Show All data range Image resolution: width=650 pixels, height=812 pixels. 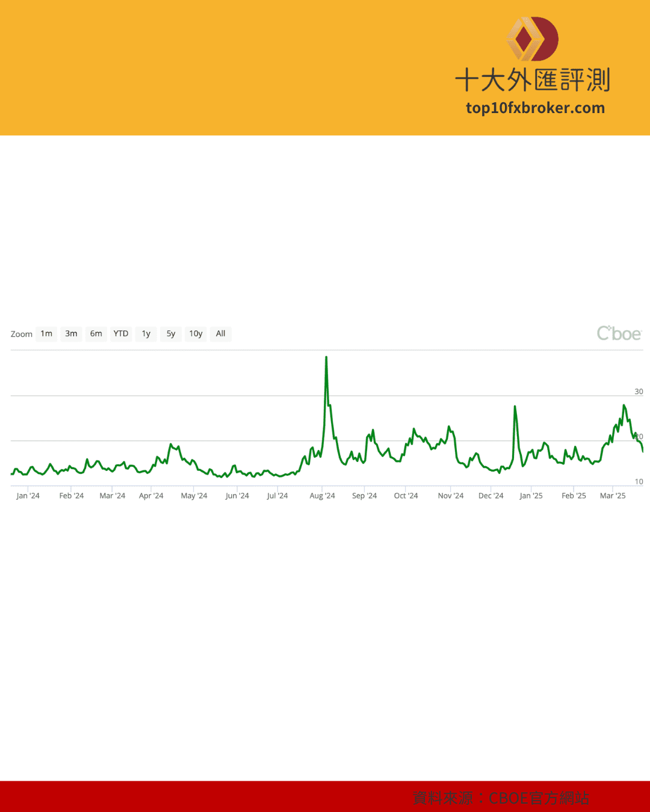[221, 334]
